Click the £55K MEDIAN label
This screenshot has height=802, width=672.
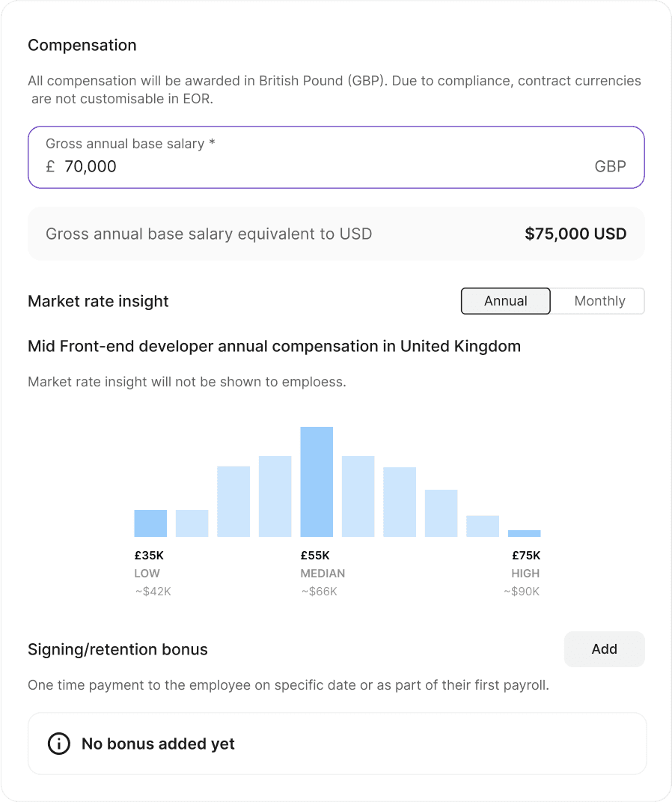tap(315, 556)
